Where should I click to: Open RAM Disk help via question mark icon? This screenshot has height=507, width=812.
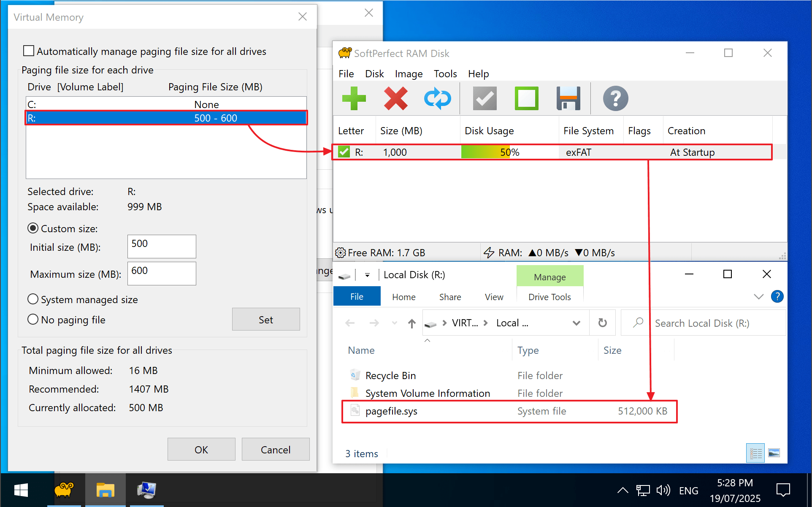pyautogui.click(x=615, y=98)
